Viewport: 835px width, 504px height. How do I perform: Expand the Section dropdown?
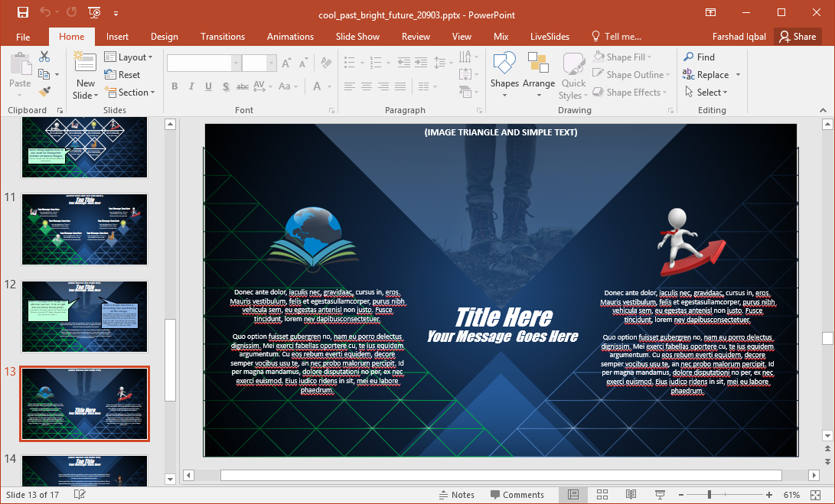pyautogui.click(x=129, y=92)
